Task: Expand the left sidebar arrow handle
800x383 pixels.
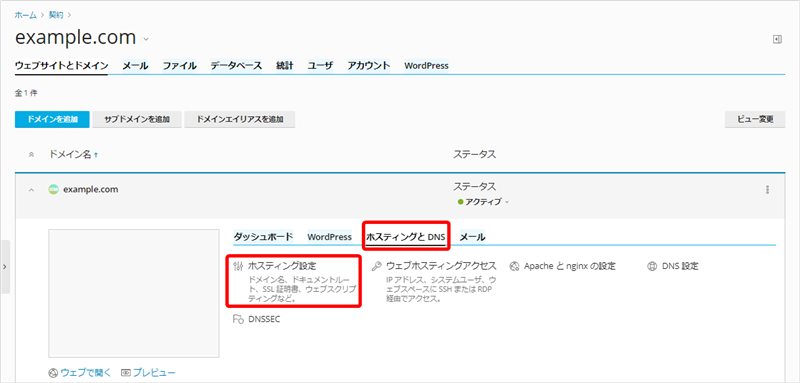Action: (5, 267)
